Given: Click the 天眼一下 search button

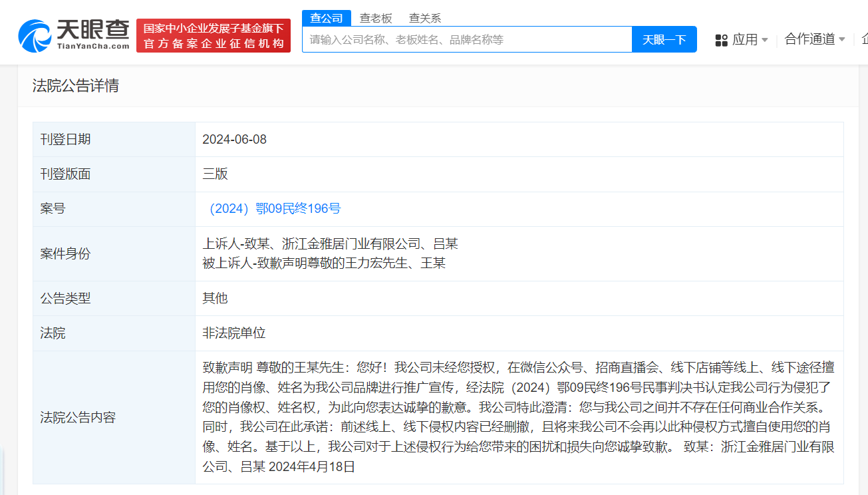Looking at the screenshot, I should [664, 39].
